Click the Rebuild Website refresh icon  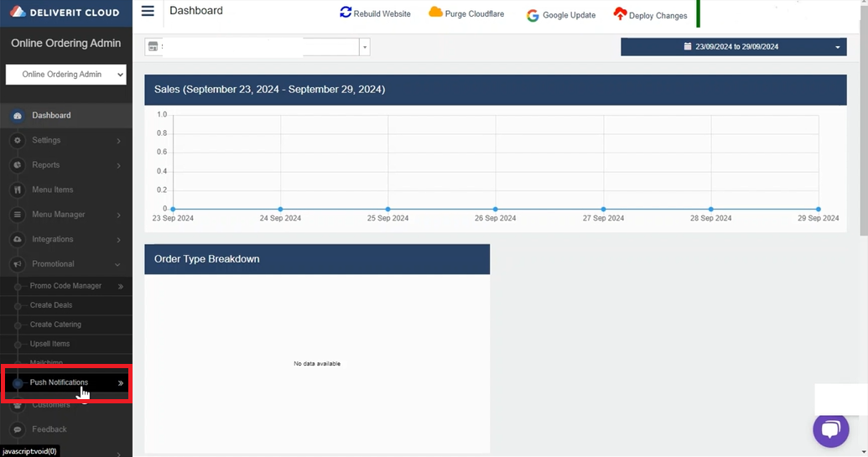[x=346, y=13]
